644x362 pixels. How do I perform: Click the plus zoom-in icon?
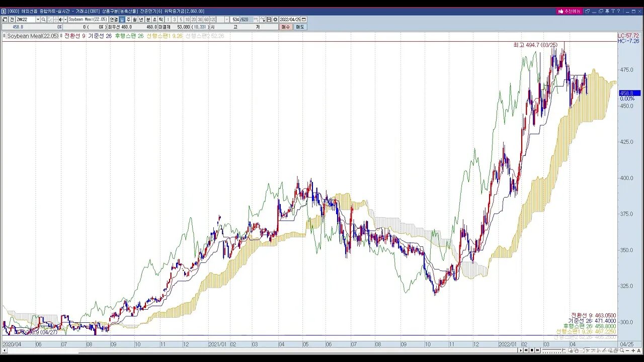click(x=633, y=350)
